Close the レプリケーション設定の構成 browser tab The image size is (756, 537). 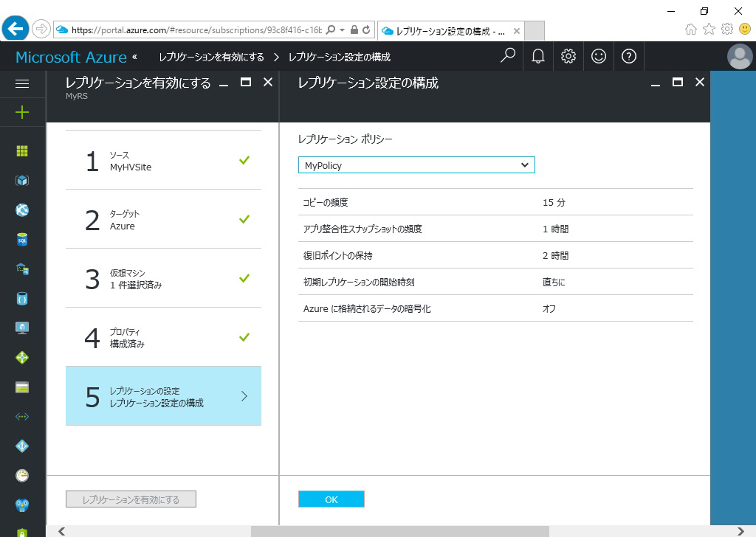coord(516,31)
